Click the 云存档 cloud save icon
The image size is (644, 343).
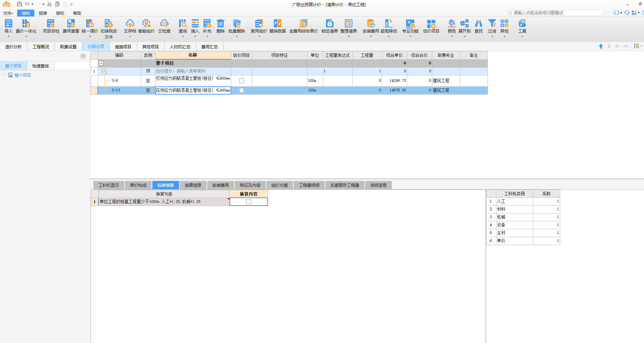[130, 23]
